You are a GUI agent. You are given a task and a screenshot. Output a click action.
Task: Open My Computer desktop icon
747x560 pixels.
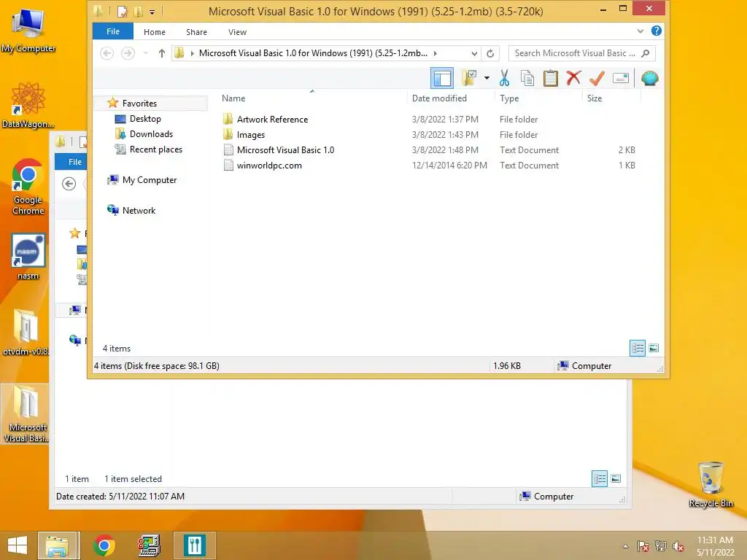tap(28, 29)
